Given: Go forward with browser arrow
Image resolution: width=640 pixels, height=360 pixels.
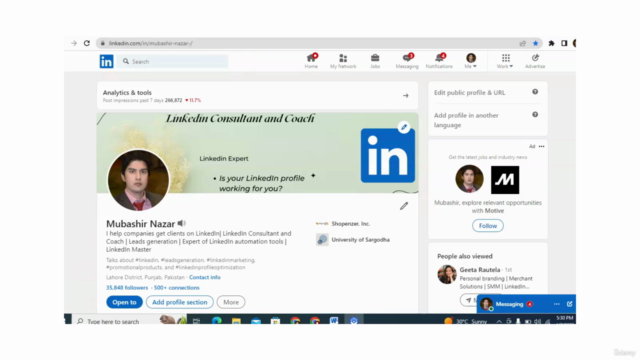Looking at the screenshot, I should 74,43.
